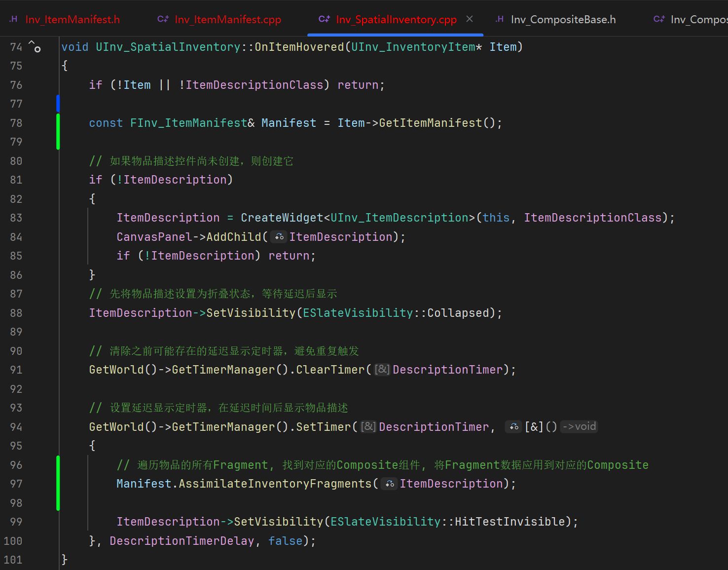Click the inlay hint icon before ItemDescription in AddChild
728x570 pixels.
coord(279,237)
